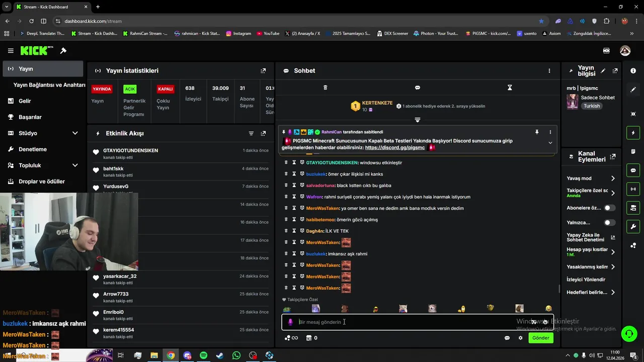Viewport: 644px width, 362px height.
Task: Open chat settings gear icon
Action: (x=520, y=338)
